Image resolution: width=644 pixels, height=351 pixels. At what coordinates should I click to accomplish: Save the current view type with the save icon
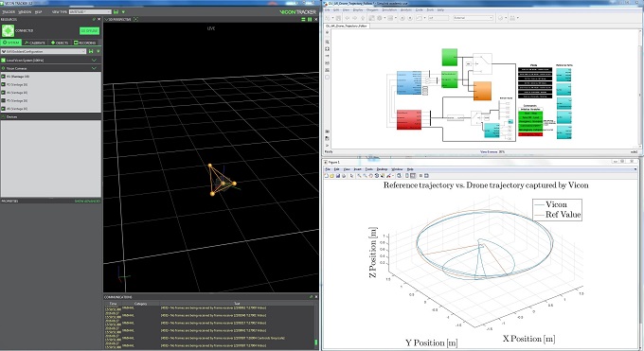click(x=116, y=12)
